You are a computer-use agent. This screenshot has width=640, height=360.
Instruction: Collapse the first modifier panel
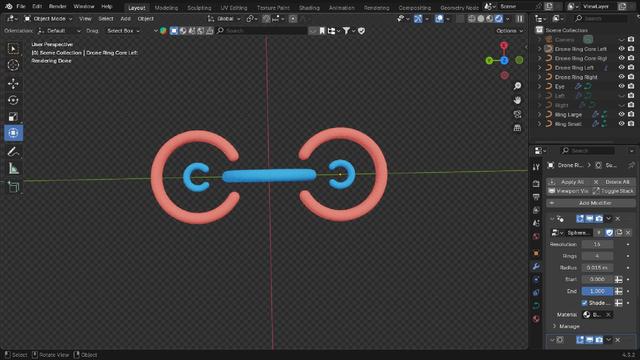[552, 219]
